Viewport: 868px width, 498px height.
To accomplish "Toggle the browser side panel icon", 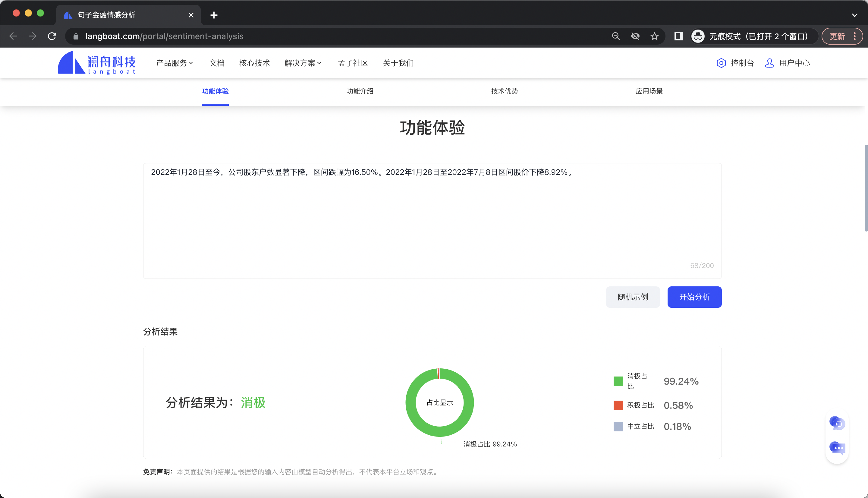I will (x=679, y=36).
